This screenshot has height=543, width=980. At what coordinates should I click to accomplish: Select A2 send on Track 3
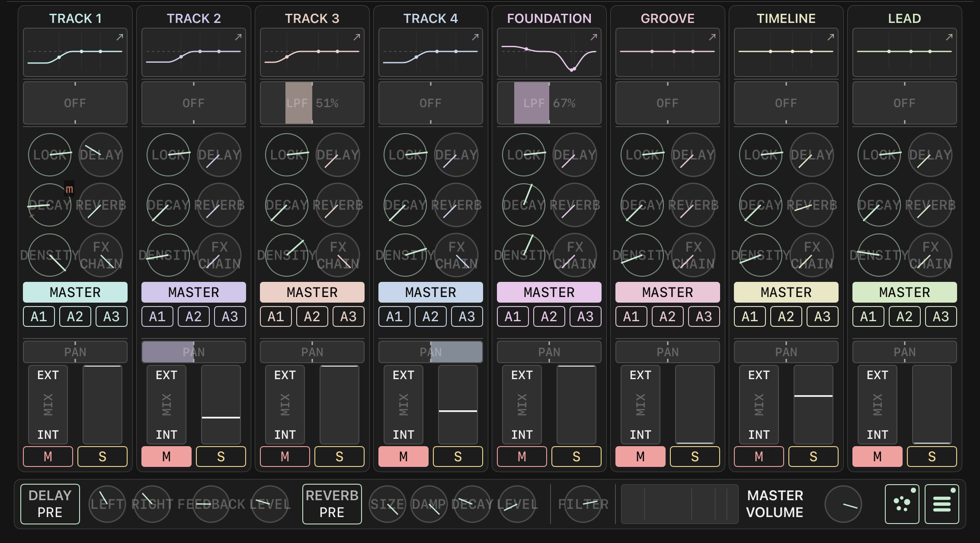click(x=312, y=316)
